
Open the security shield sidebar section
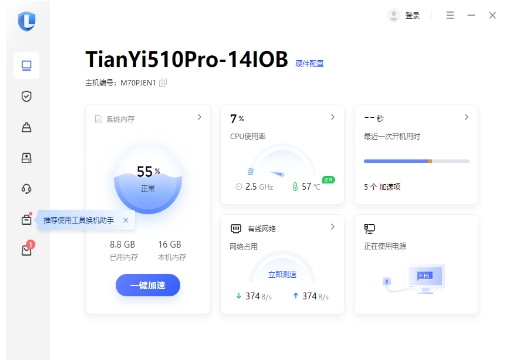(26, 96)
